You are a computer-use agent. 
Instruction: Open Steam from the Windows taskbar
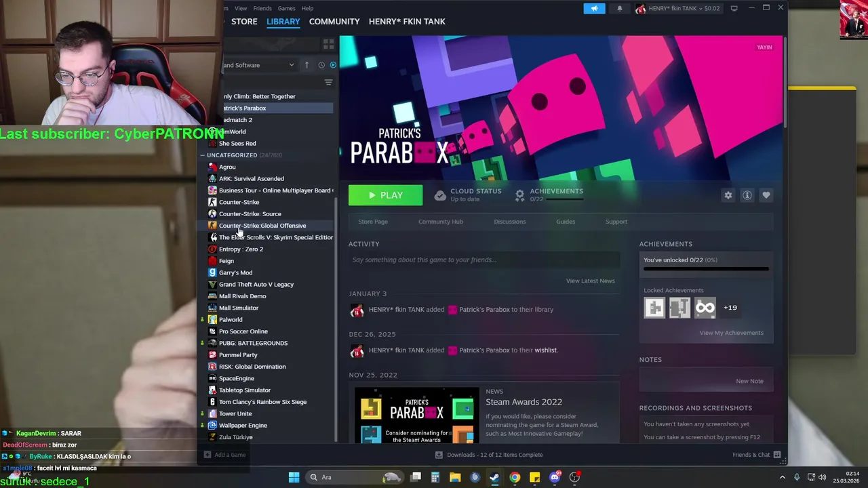(x=495, y=477)
